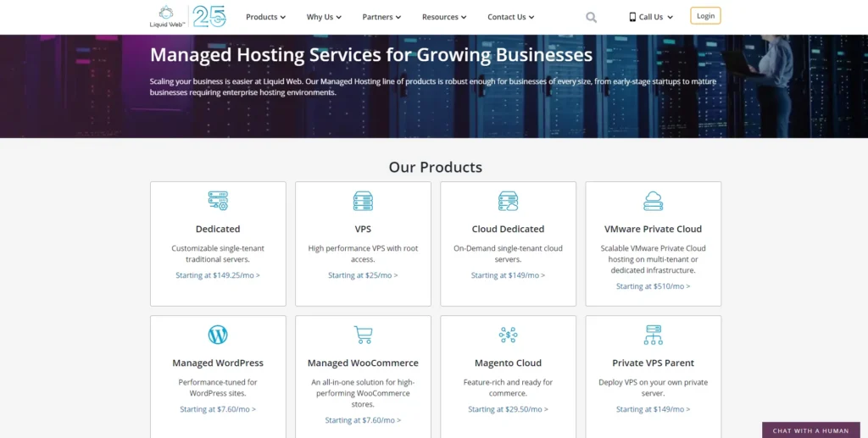Viewport: 868px width, 438px height.
Task: Open Dedicated Starting at $149.25/mo link
Action: coord(218,275)
